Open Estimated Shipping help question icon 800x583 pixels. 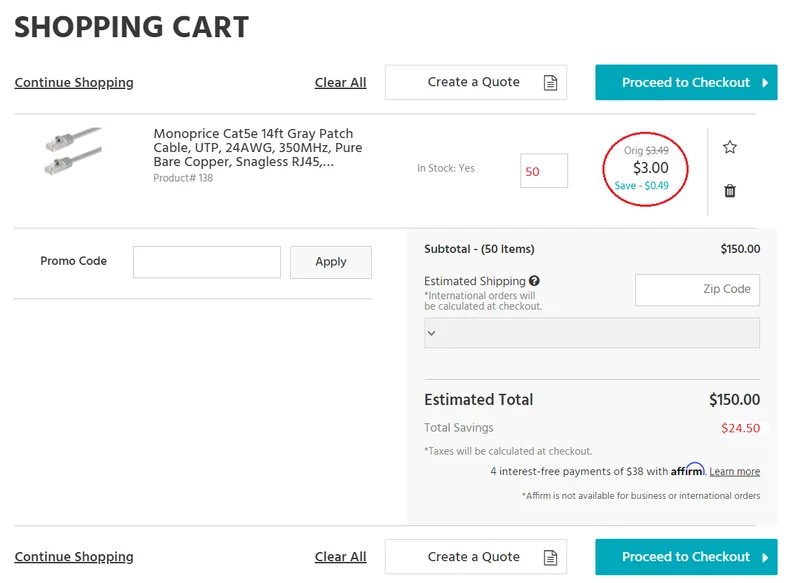click(534, 281)
